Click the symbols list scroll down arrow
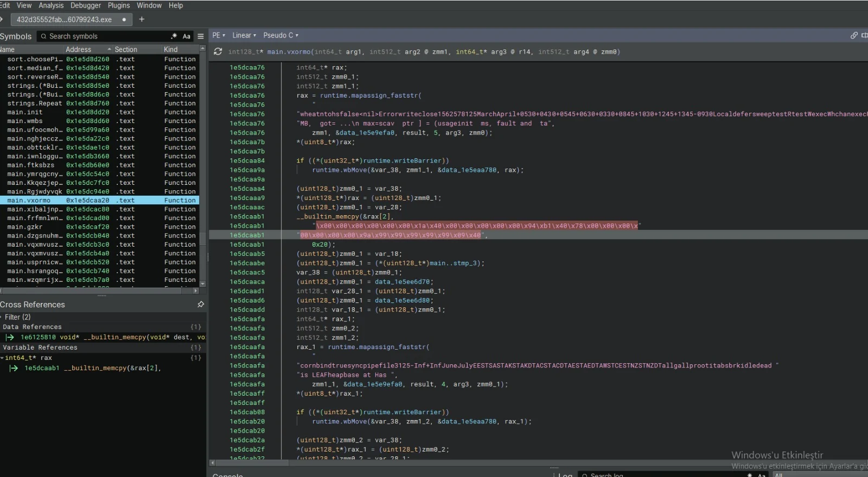This screenshot has width=868, height=477. coord(203,283)
